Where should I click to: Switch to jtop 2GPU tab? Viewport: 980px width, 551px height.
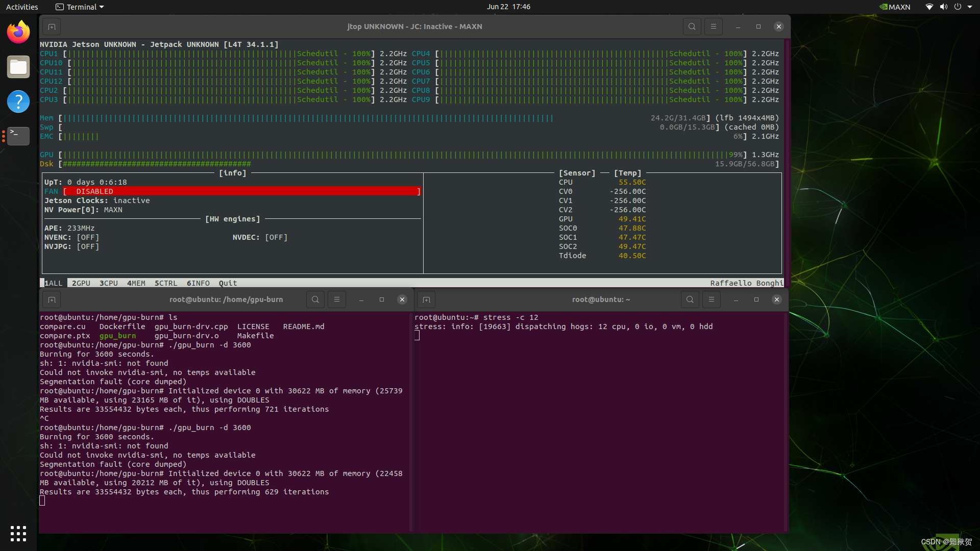coord(81,283)
